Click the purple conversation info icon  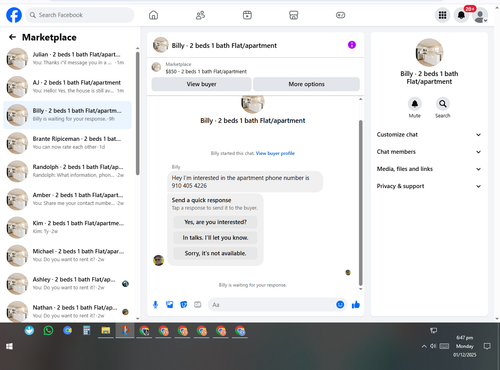pos(352,45)
